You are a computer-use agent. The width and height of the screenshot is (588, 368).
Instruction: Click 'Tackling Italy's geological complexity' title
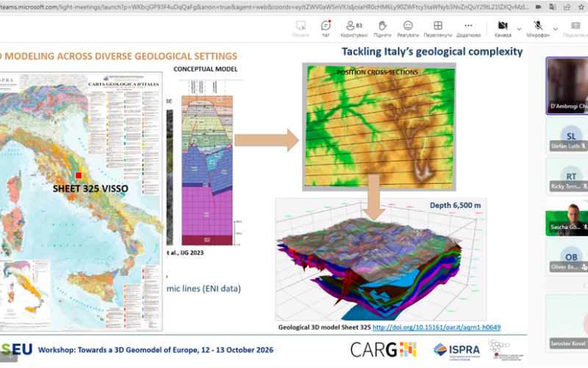click(x=432, y=52)
